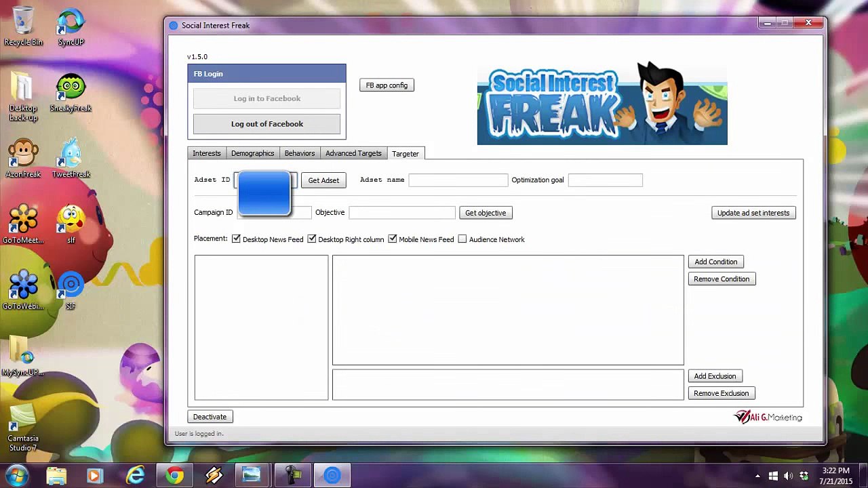Switch to the Interests tab
This screenshot has height=488, width=868.
pos(206,154)
